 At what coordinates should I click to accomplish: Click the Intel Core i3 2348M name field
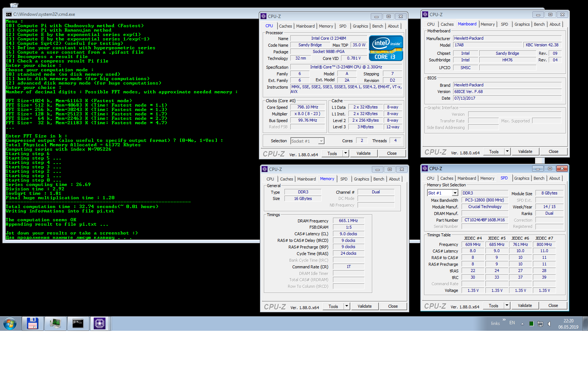[x=329, y=38]
